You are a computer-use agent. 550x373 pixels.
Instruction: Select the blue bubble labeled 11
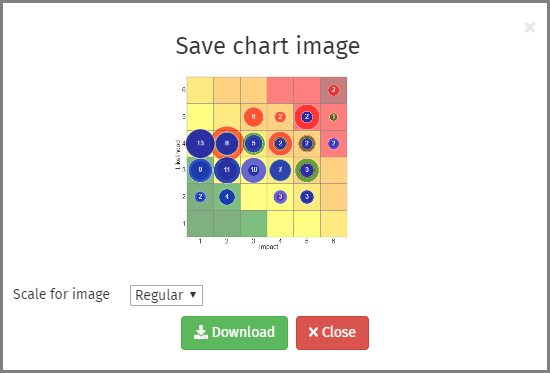click(x=227, y=170)
